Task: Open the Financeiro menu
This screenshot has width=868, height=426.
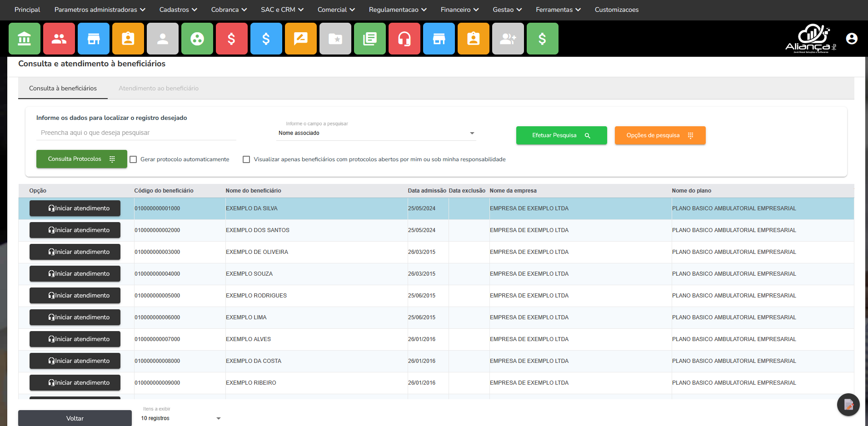Action: coord(459,10)
